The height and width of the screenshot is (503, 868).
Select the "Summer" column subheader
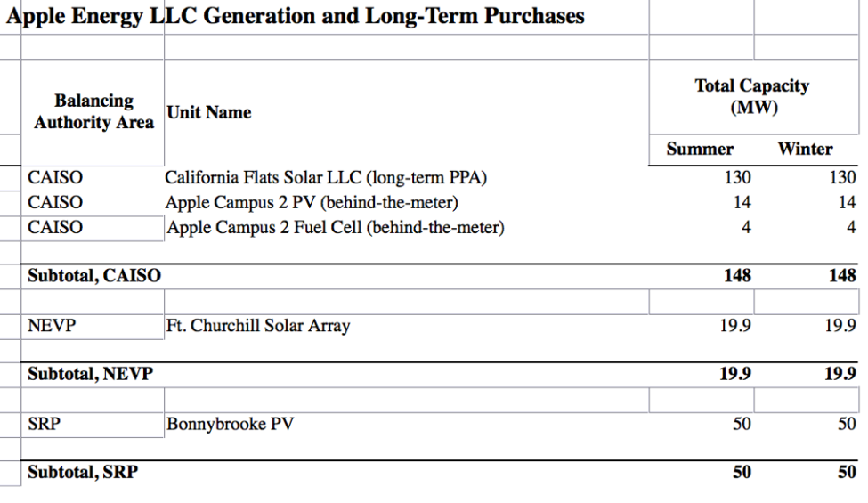pos(701,150)
